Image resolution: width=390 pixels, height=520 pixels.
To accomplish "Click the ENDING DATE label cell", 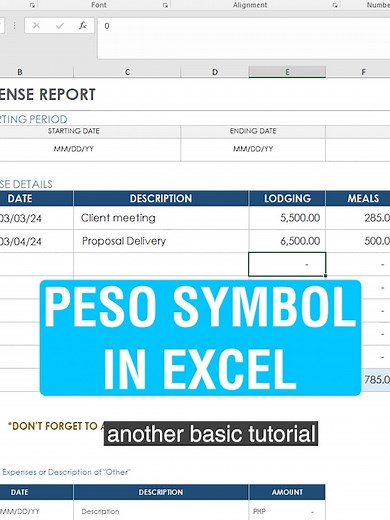I will pyautogui.click(x=253, y=131).
